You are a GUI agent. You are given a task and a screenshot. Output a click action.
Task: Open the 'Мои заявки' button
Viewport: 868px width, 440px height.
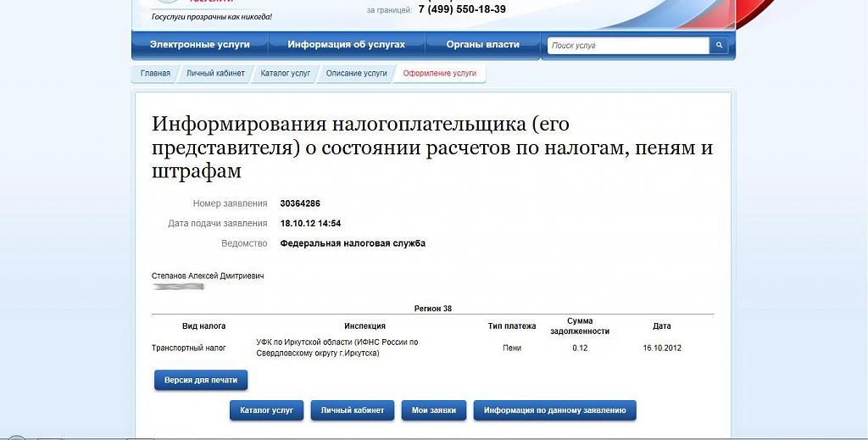click(x=434, y=410)
